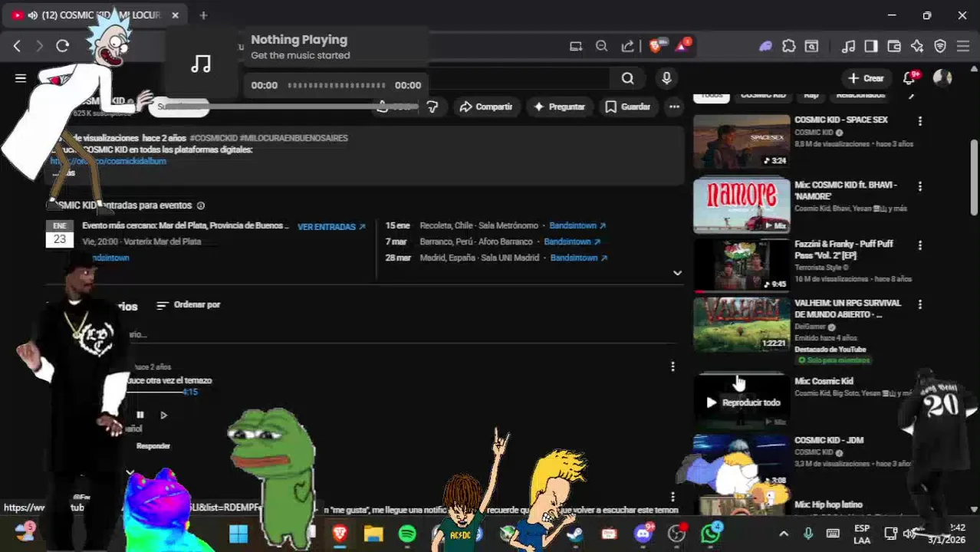Open the Brave Playlist music note icon
The height and width of the screenshot is (552, 980).
click(848, 46)
